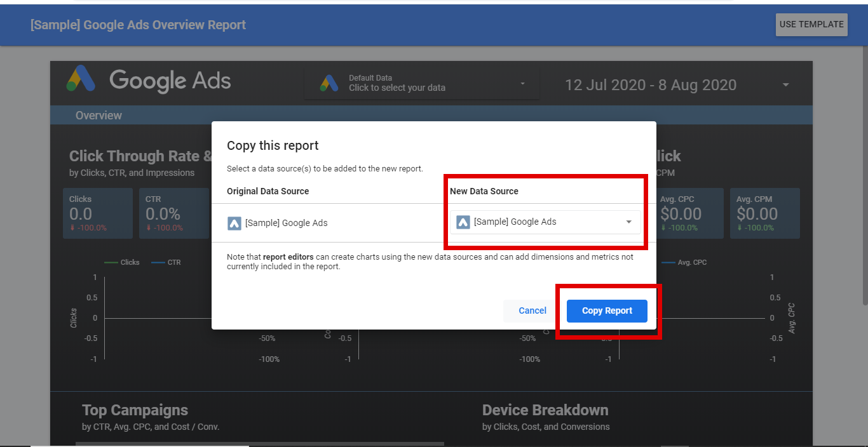Click the 'Click Through Rate' section heading
The height and width of the screenshot is (447, 868).
point(140,156)
